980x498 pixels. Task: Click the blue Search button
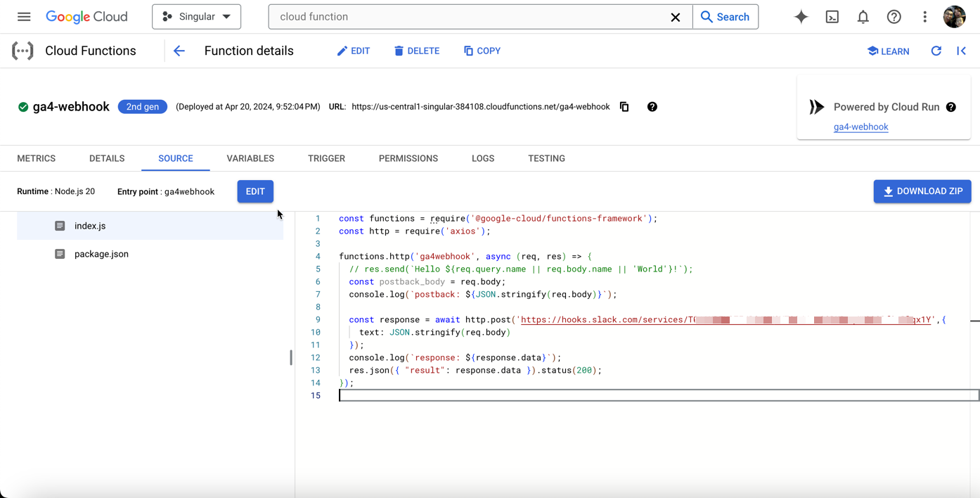pos(726,17)
